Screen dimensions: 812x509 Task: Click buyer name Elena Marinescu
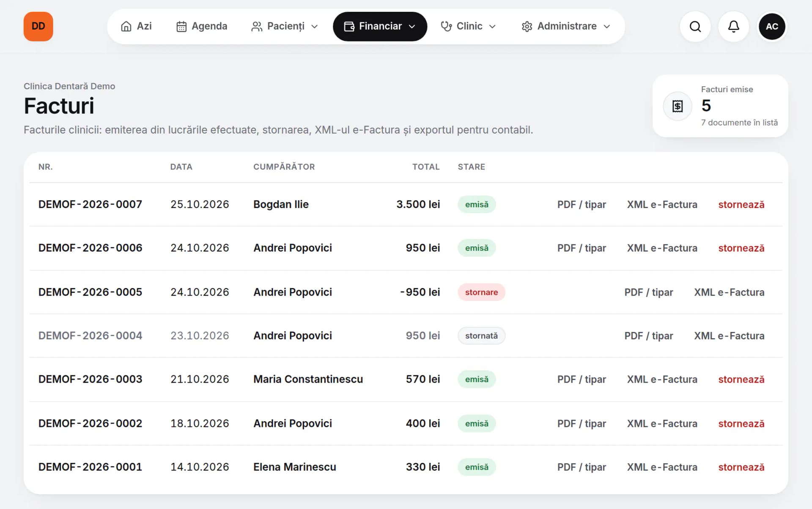(294, 467)
